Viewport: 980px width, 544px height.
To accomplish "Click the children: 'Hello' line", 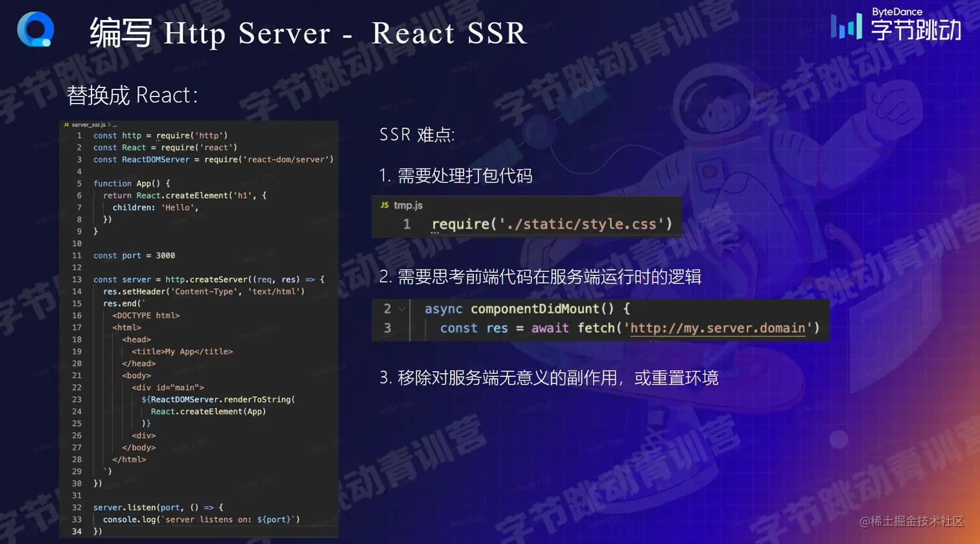I will 156,207.
